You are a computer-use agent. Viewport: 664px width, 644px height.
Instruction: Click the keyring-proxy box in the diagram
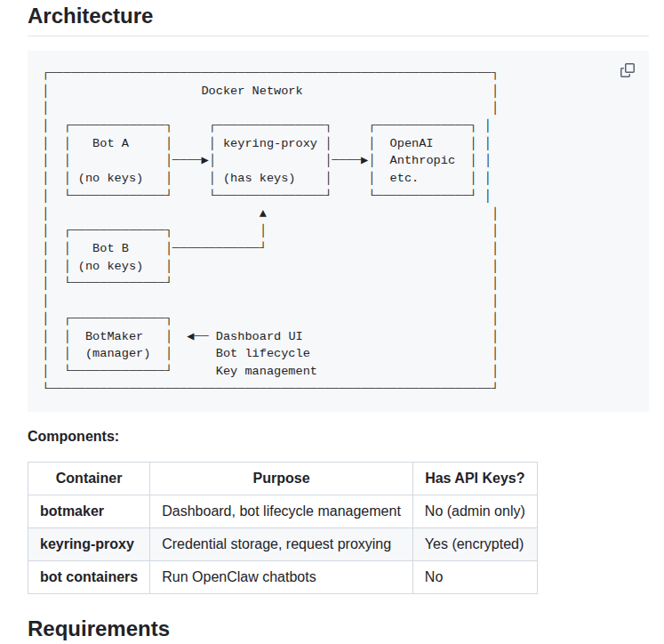tap(269, 160)
